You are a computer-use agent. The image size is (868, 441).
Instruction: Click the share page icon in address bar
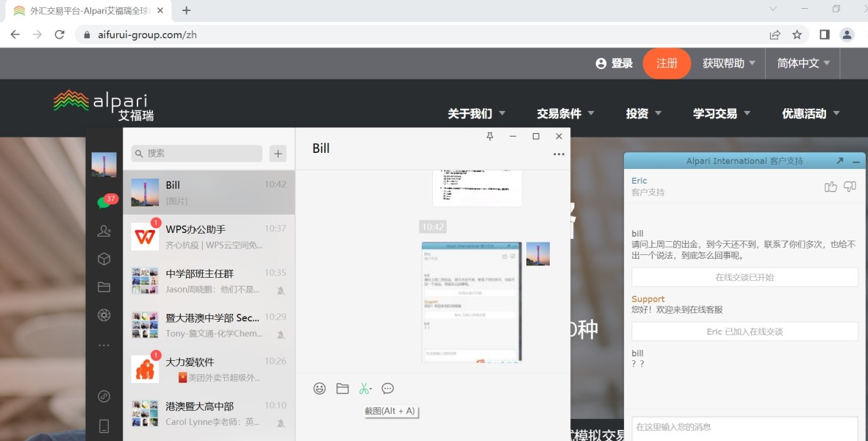[775, 35]
